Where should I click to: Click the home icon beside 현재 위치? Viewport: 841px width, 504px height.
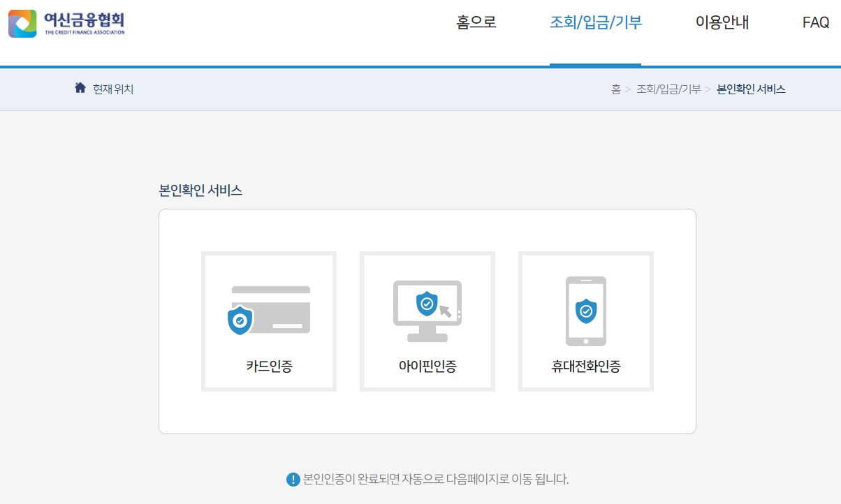pyautogui.click(x=80, y=88)
